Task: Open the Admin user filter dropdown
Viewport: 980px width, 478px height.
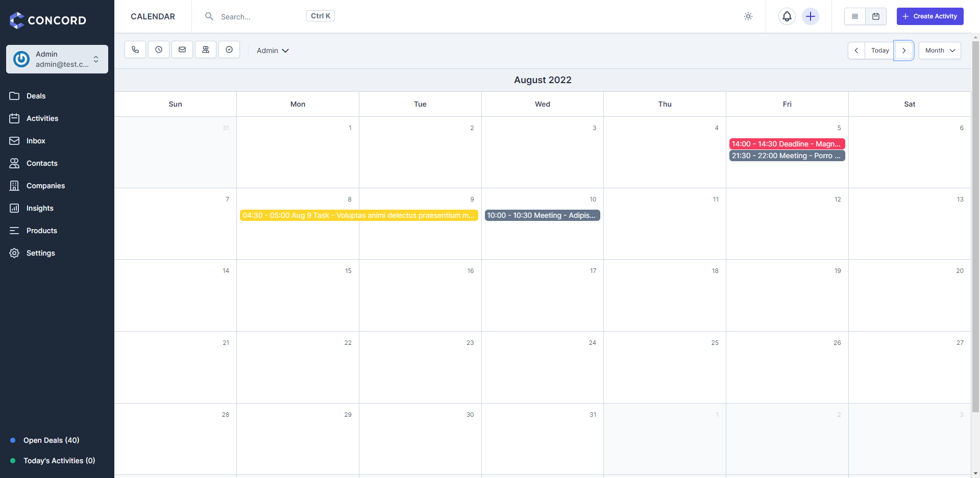Action: 273,51
